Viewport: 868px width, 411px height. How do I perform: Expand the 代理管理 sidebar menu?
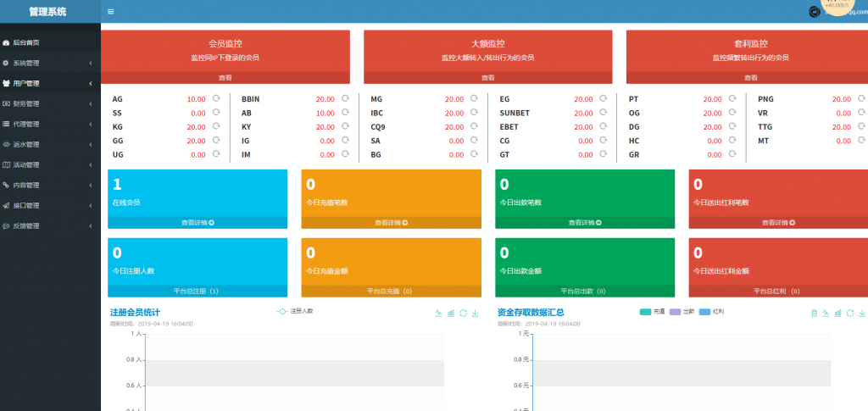click(x=50, y=124)
